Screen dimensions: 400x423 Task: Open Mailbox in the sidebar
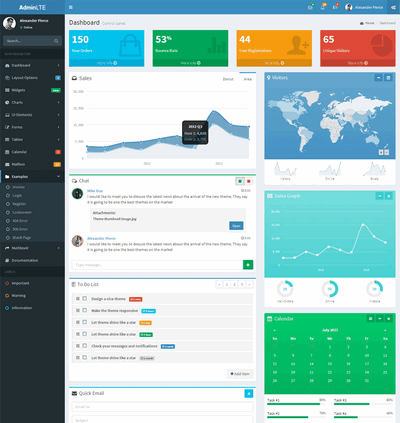tap(32, 164)
